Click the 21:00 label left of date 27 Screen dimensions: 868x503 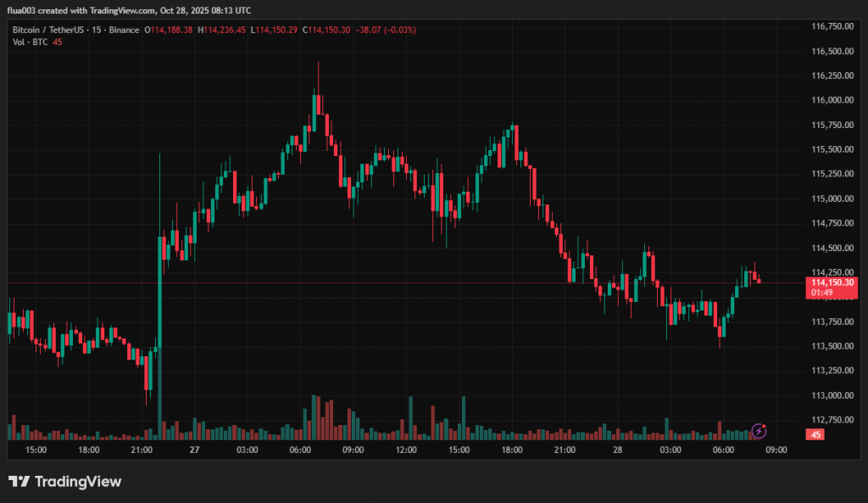[x=142, y=450]
